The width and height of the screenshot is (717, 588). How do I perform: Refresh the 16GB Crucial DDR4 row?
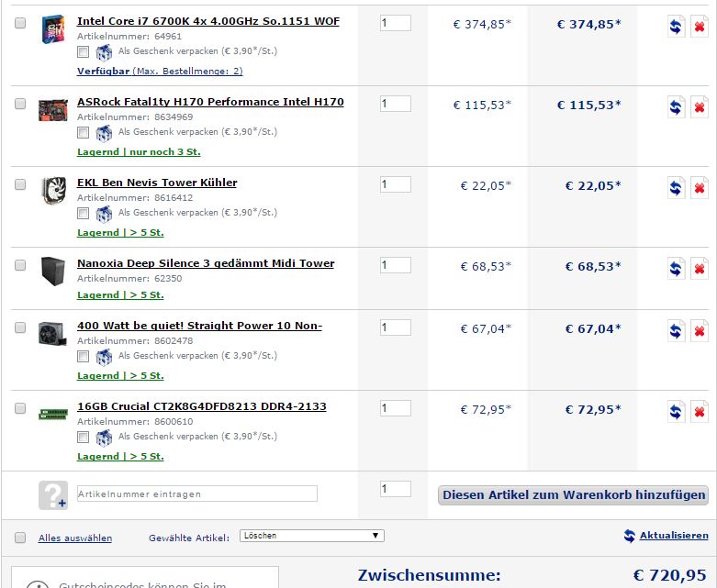[676, 412]
